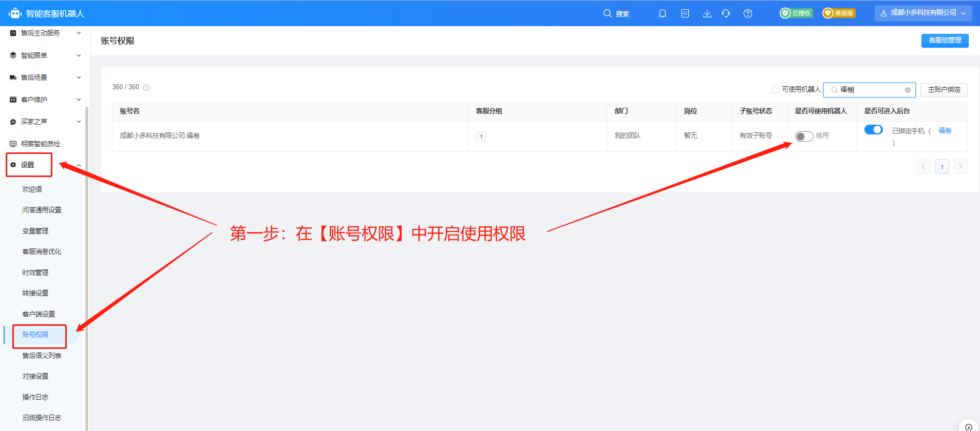Image resolution: width=980 pixels, height=431 pixels.
Task: Open 转接设置 in sidebar
Action: 35,293
